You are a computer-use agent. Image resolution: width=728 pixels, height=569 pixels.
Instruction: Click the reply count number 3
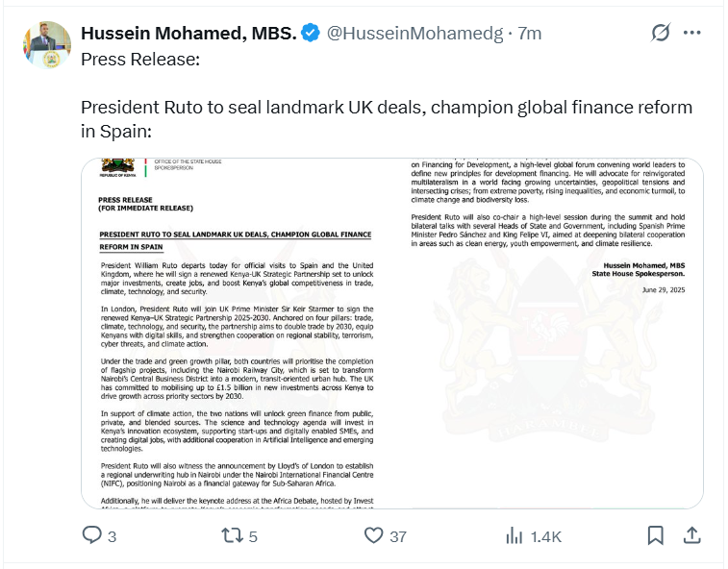pos(112,536)
